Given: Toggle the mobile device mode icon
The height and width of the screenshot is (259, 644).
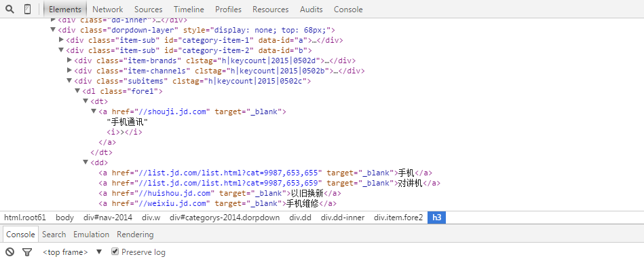Looking at the screenshot, I should 28,9.
